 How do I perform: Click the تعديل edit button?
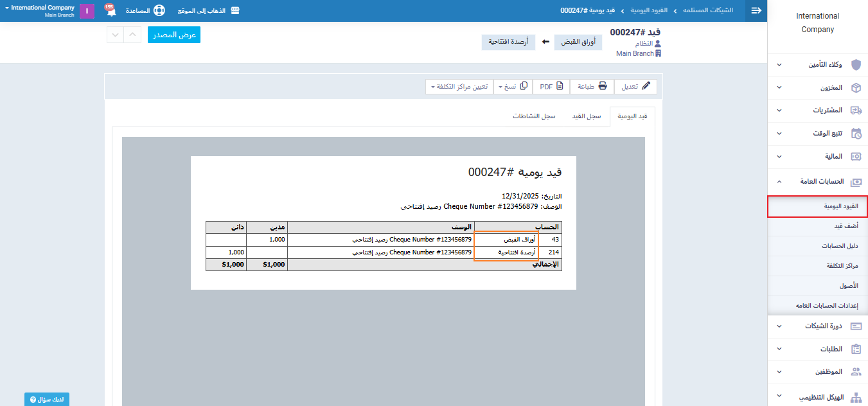(636, 86)
